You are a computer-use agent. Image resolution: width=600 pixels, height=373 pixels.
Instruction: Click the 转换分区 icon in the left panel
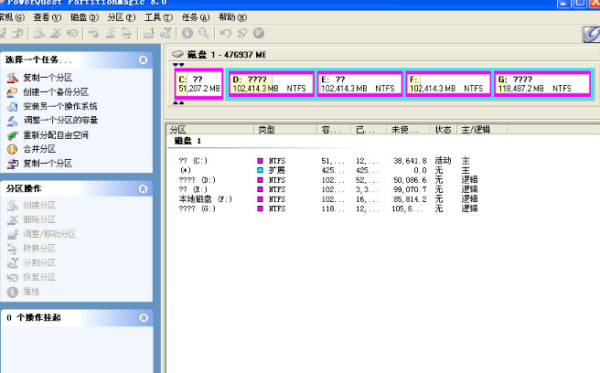click(12, 249)
